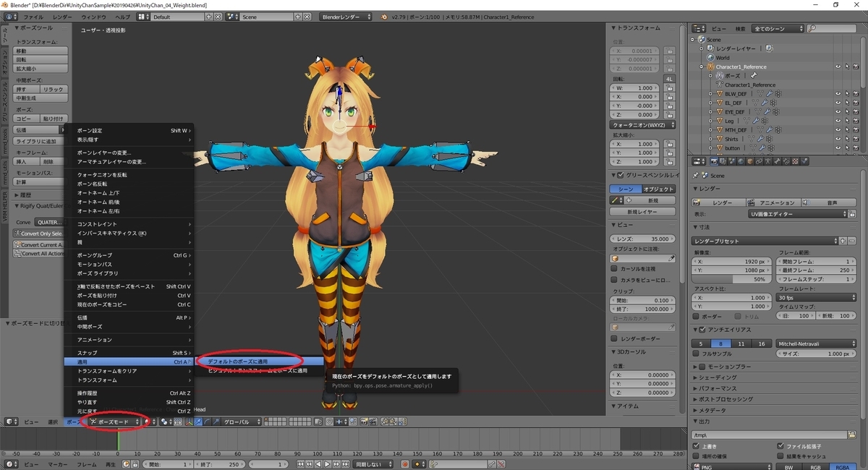Viewport: 868px width, 470px height.
Task: Disable the Anti-Aliasing checkbox
Action: pyautogui.click(x=702, y=330)
